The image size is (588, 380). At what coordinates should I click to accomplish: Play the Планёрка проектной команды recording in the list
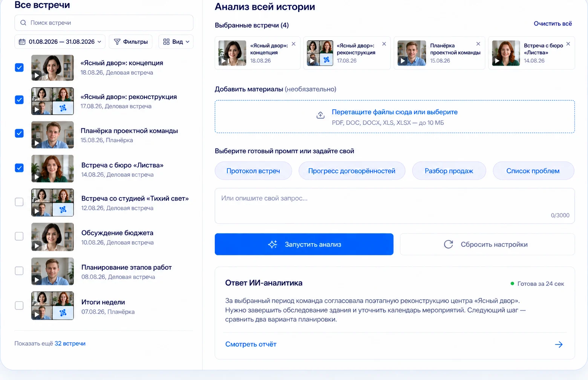coord(37,143)
